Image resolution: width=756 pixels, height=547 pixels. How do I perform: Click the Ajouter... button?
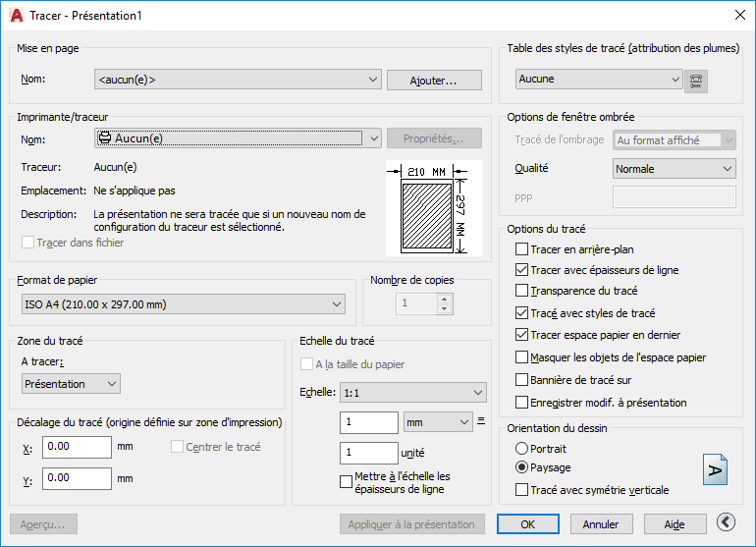(434, 80)
